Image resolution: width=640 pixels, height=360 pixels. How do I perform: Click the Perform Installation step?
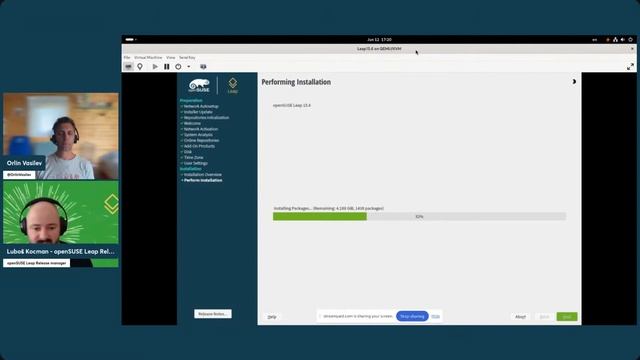[203, 180]
